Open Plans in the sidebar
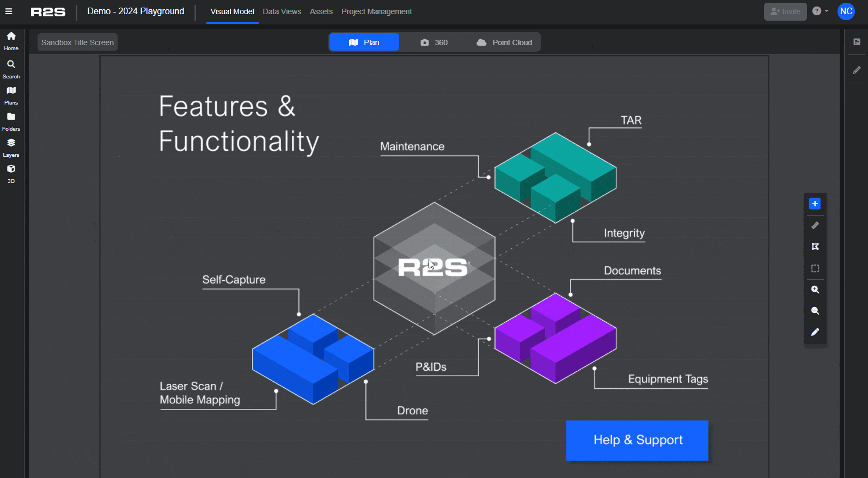Screen dimensions: 868x478 [x=11, y=95]
